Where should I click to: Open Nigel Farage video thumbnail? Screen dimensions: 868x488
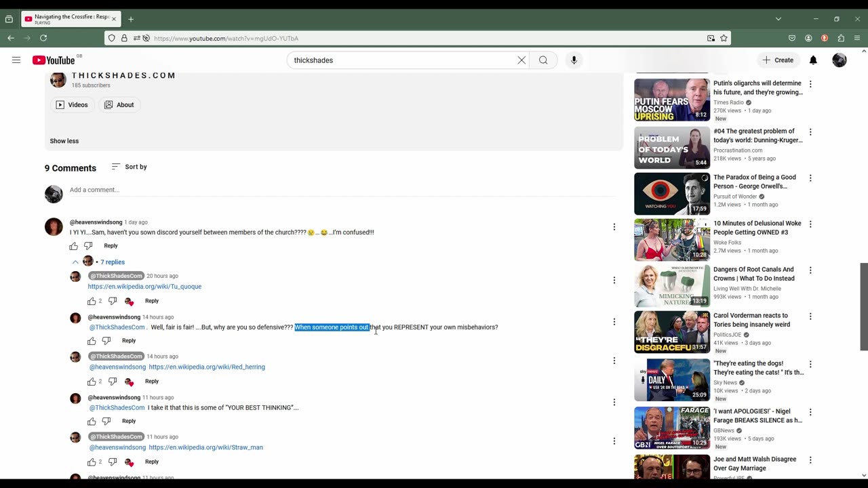672,428
